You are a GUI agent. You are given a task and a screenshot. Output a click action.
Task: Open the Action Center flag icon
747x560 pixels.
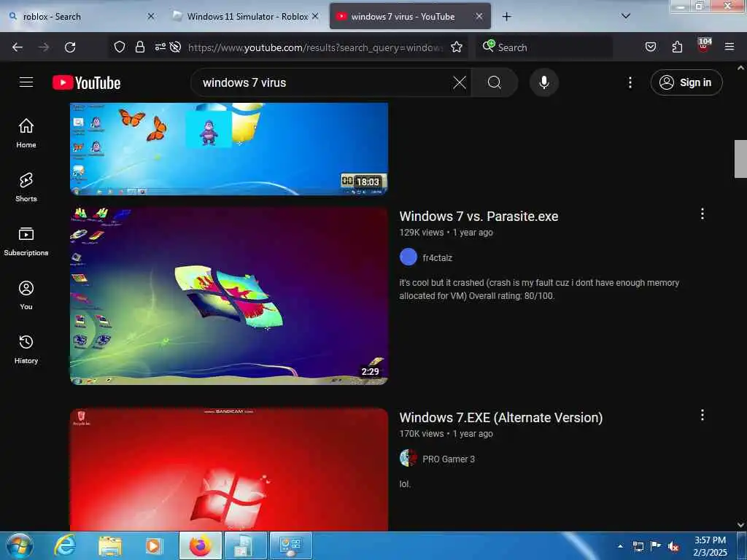point(656,546)
